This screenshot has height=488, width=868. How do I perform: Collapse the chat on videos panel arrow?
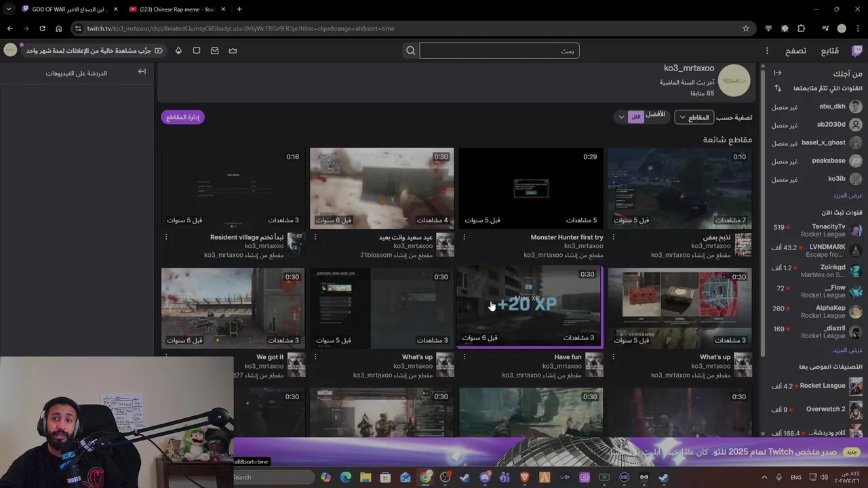(142, 71)
